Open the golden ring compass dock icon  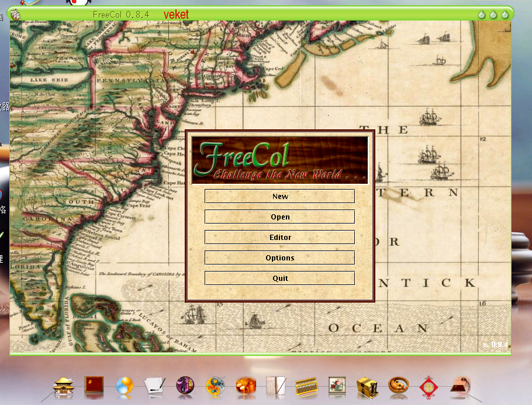click(398, 385)
